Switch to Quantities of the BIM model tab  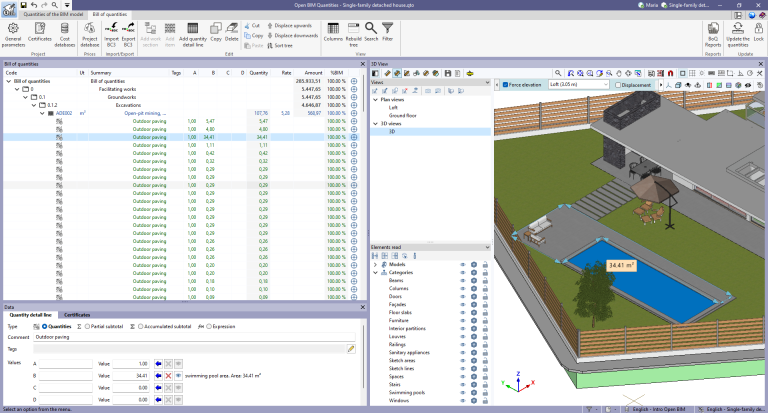pos(53,14)
